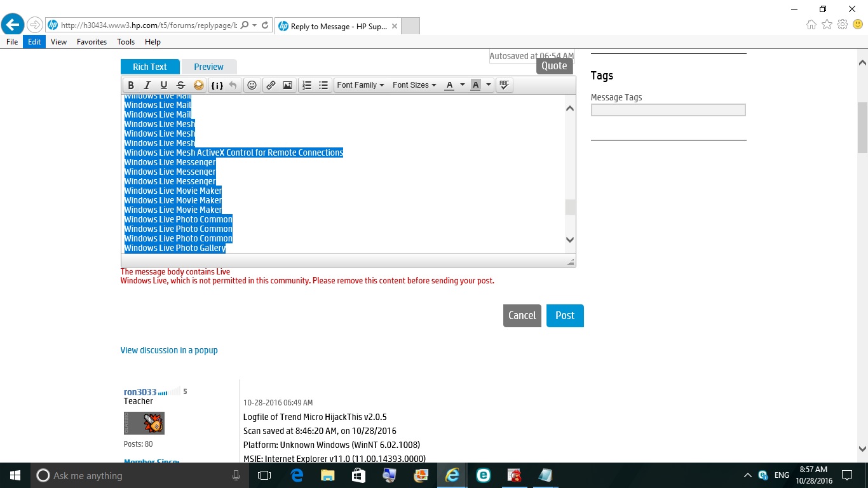
Task: Focus the Message Tags input field
Action: 668,110
